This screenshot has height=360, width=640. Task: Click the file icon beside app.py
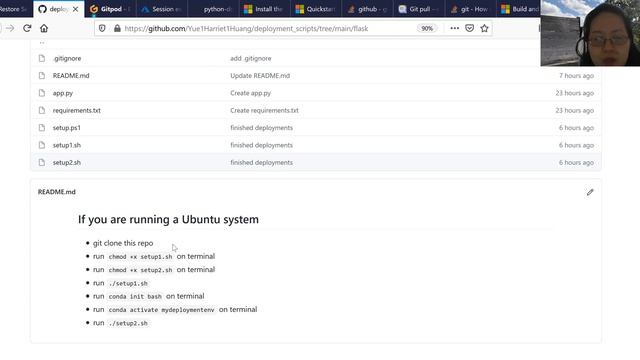[x=42, y=93]
